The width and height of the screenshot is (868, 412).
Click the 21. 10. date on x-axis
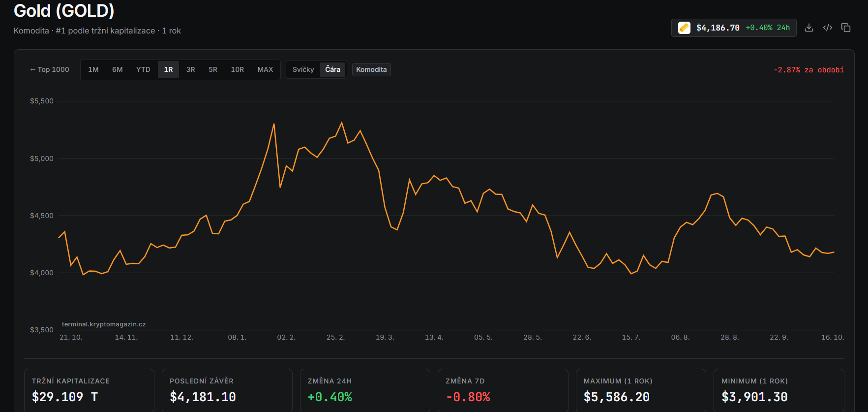coord(71,337)
